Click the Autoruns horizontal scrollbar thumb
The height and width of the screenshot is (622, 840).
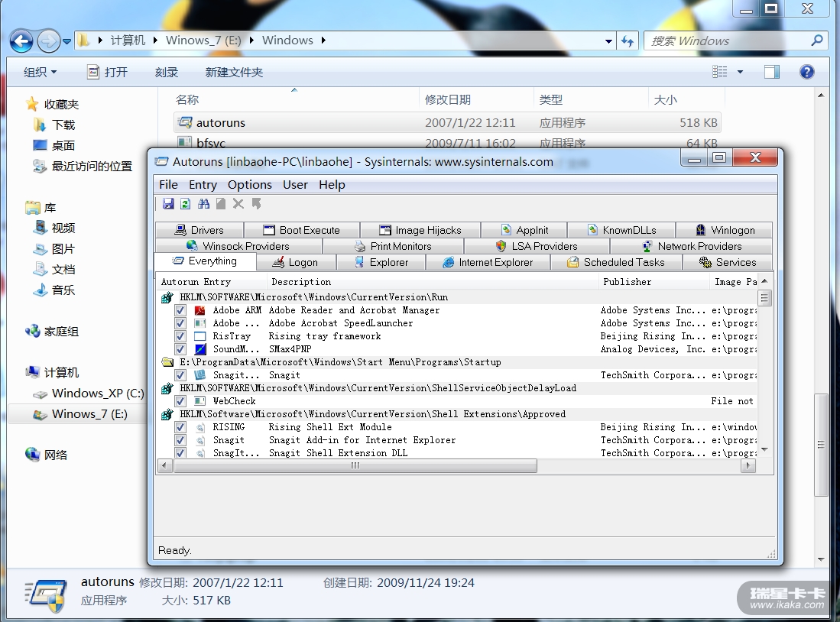click(x=355, y=466)
